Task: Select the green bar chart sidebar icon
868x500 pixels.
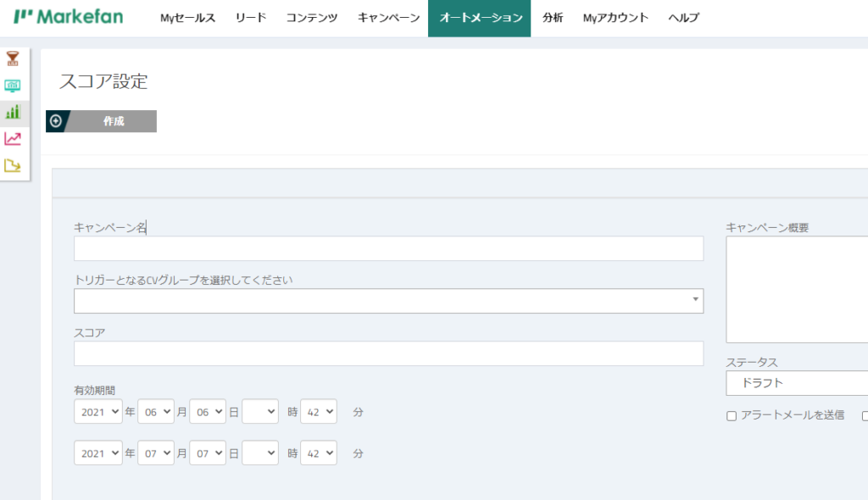Action: coord(13,112)
